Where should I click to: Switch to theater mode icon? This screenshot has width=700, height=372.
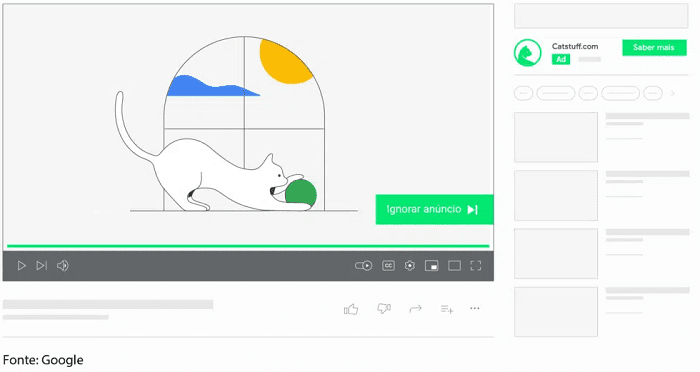coord(454,266)
